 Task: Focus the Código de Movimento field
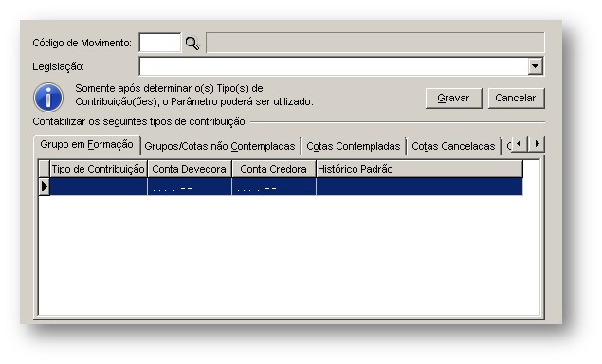(x=159, y=43)
